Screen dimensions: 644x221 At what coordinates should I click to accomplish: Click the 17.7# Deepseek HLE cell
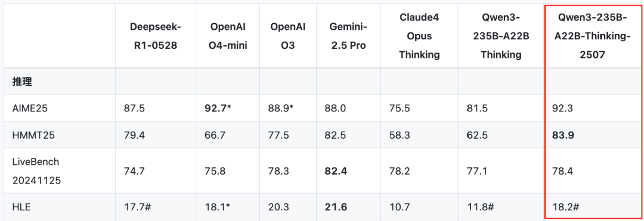(x=138, y=207)
